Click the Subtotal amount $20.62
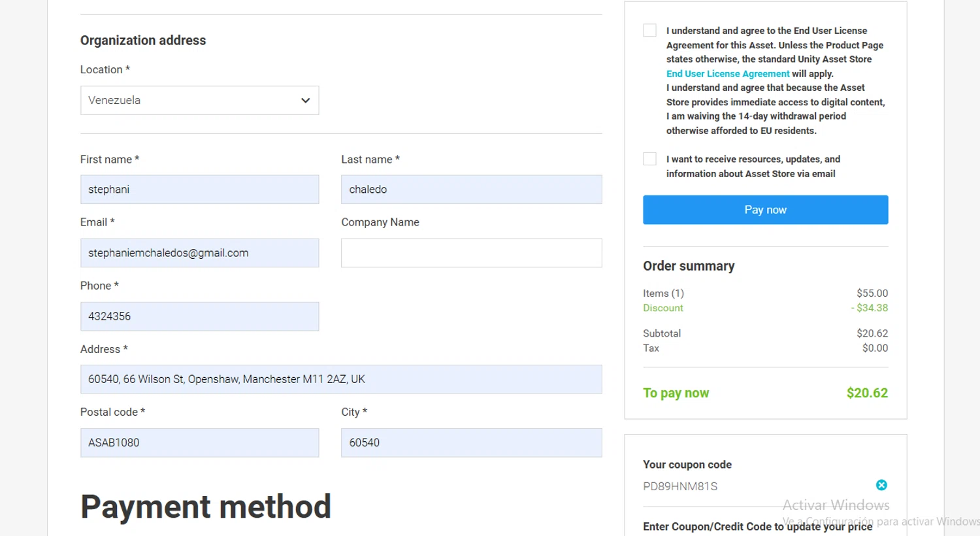This screenshot has height=536, width=980. point(872,333)
